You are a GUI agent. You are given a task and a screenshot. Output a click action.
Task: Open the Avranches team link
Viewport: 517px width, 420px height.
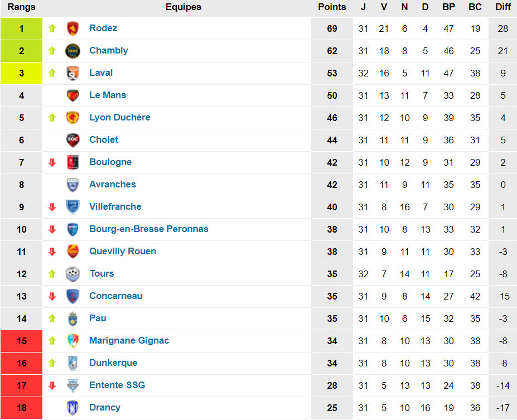112,185
